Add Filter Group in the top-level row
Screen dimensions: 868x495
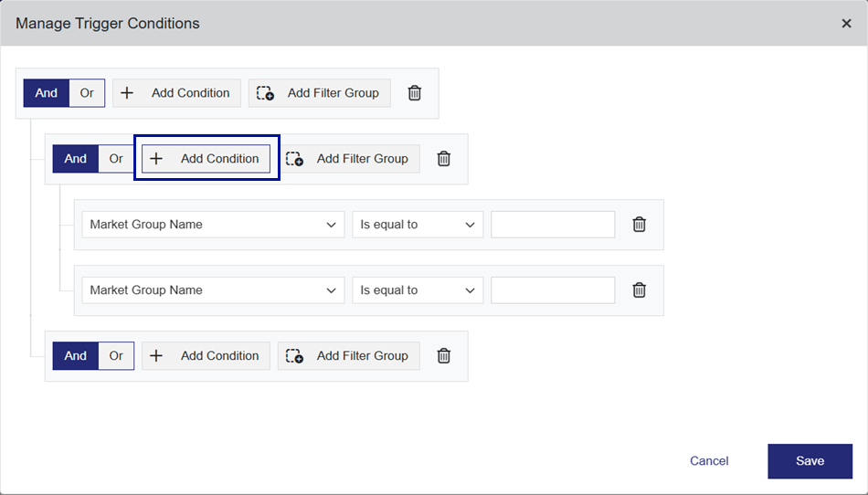[x=319, y=93]
